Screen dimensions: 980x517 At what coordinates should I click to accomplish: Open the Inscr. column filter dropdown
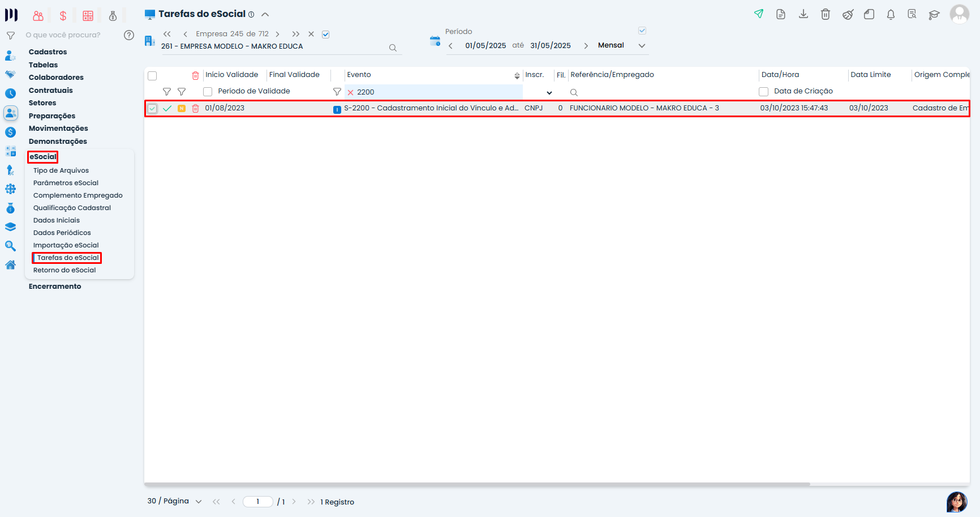[549, 93]
